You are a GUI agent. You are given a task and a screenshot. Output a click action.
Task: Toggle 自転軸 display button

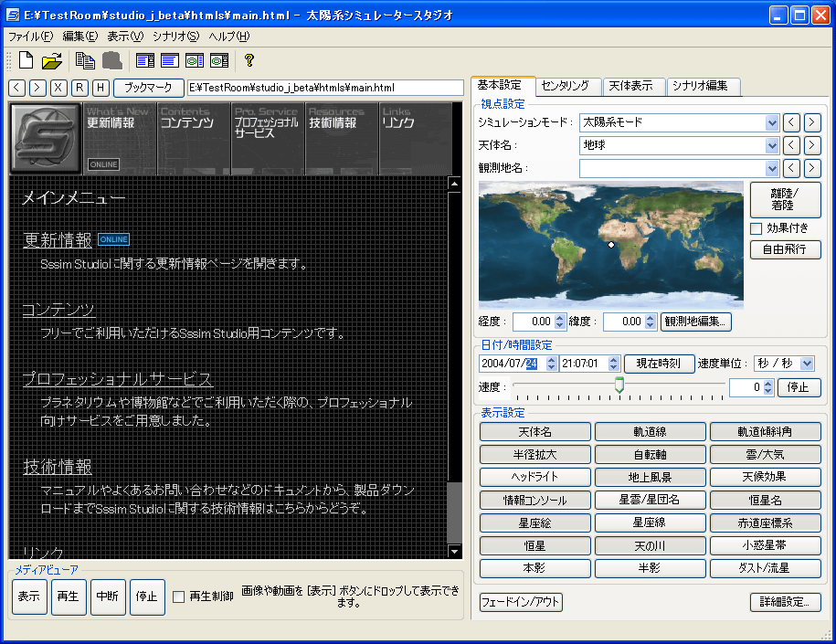click(650, 455)
